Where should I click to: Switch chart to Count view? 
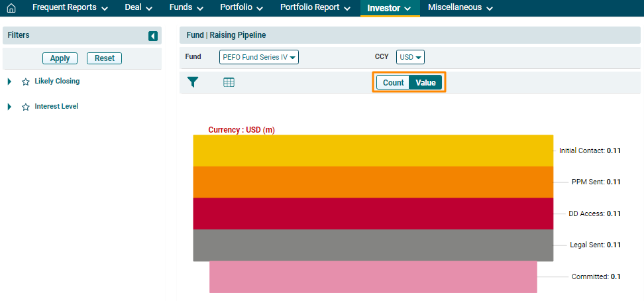point(393,83)
